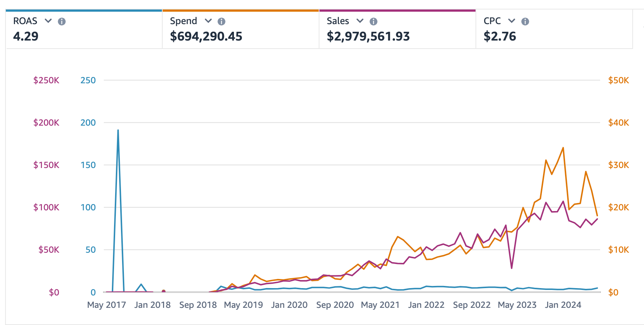Expand the Spend metric dropdown
Viewport: 644px width, 325px height.
[208, 21]
